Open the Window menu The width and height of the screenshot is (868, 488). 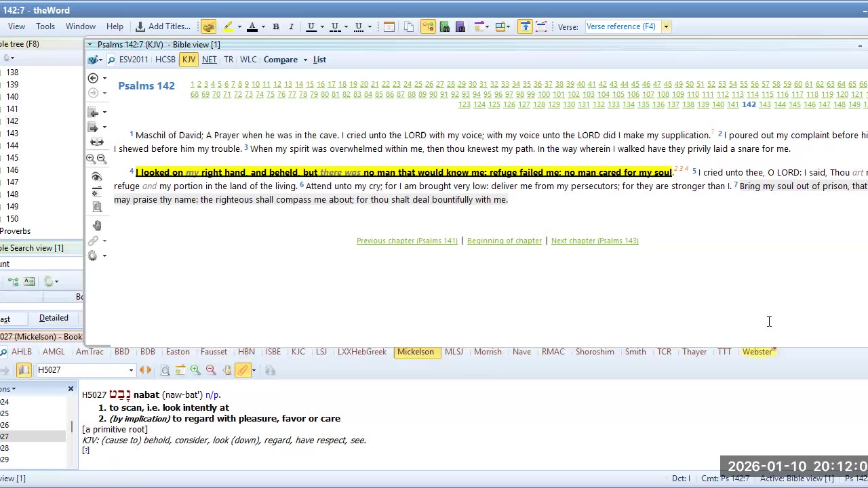click(81, 26)
